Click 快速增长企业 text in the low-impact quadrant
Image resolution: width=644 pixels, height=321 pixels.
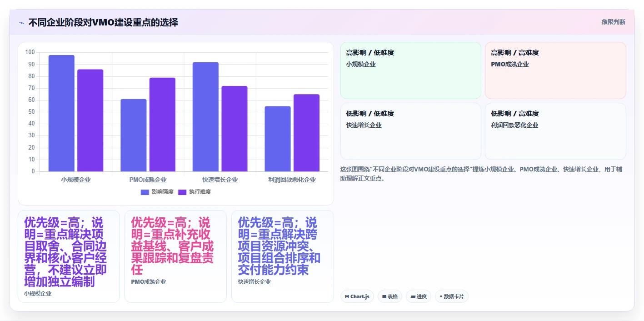pyautogui.click(x=364, y=125)
